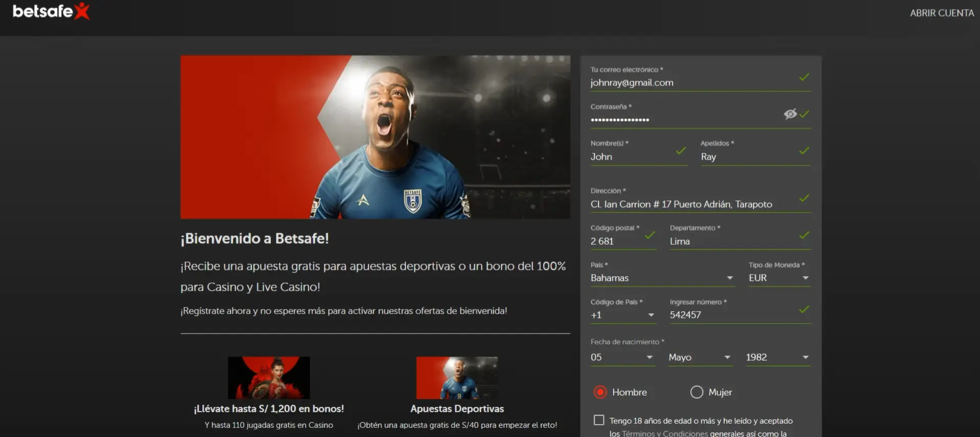Open the birth year dropdown showing 1982
980x437 pixels.
(778, 357)
